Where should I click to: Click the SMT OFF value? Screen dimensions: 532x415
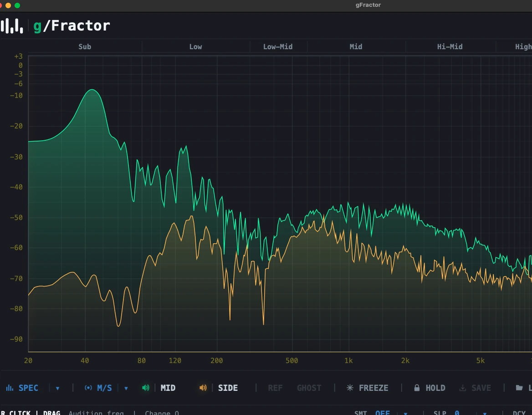[x=383, y=413]
